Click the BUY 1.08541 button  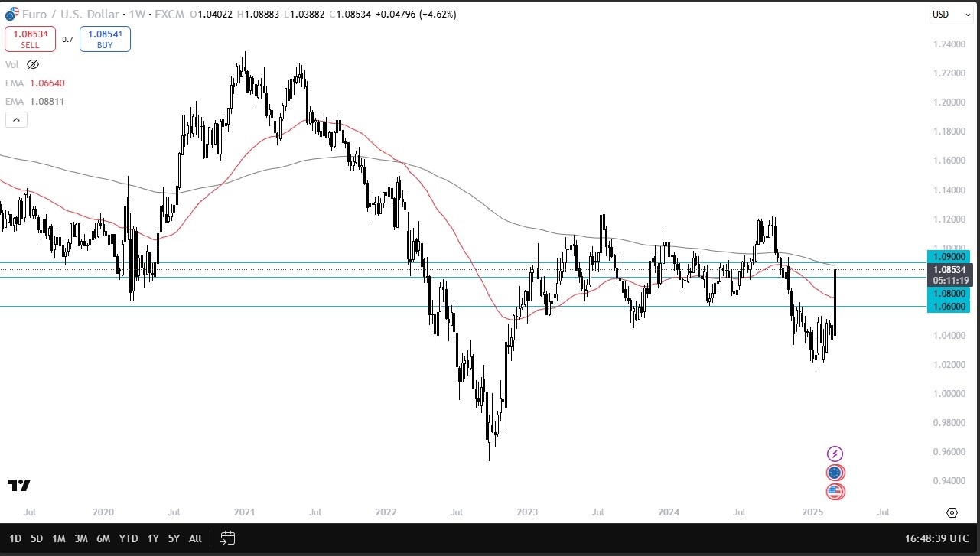click(x=105, y=39)
